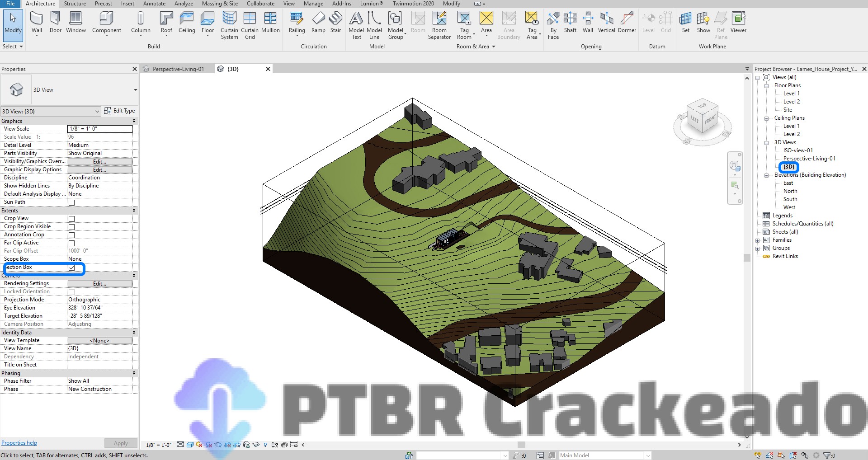868x460 pixels.
Task: Open the Properties help link
Action: [x=19, y=443]
